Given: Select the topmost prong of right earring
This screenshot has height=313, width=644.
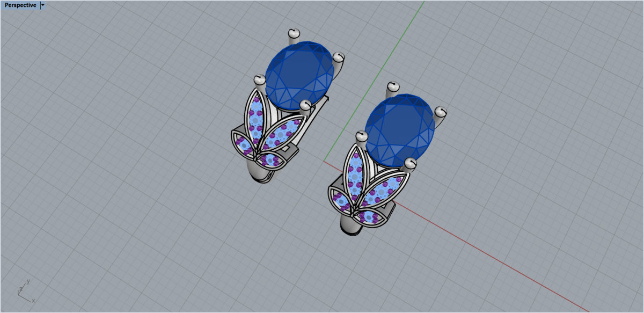Looking at the screenshot, I should (393, 88).
